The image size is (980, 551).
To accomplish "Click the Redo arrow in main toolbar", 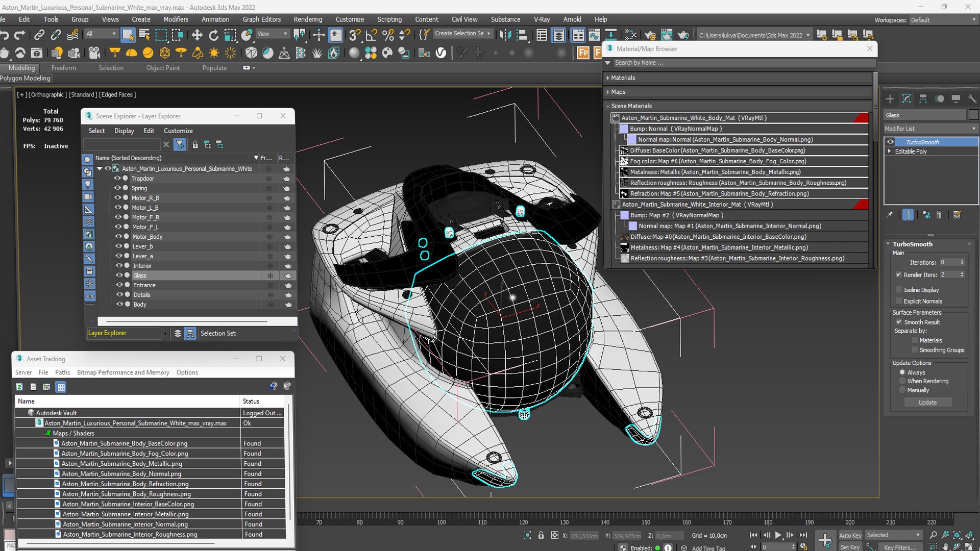I will (x=20, y=35).
